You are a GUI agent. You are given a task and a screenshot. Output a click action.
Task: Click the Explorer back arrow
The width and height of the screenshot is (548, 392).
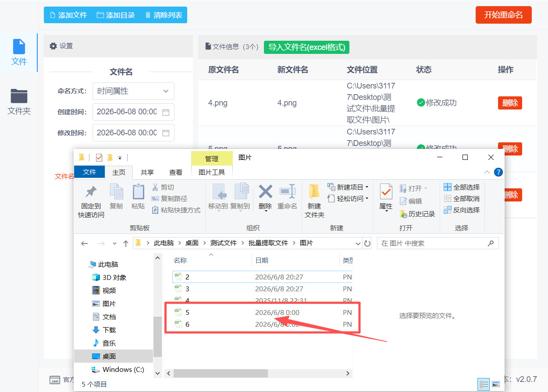pyautogui.click(x=85, y=243)
